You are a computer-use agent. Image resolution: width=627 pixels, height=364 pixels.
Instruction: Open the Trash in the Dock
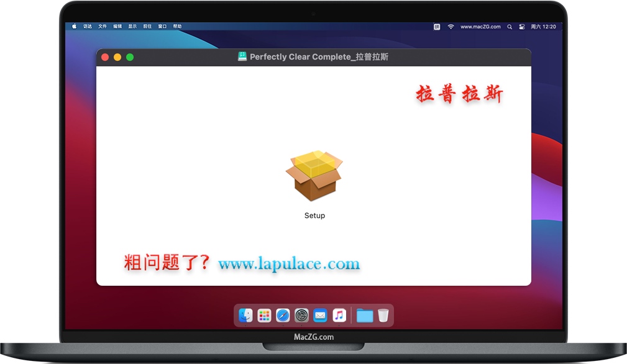tap(383, 316)
